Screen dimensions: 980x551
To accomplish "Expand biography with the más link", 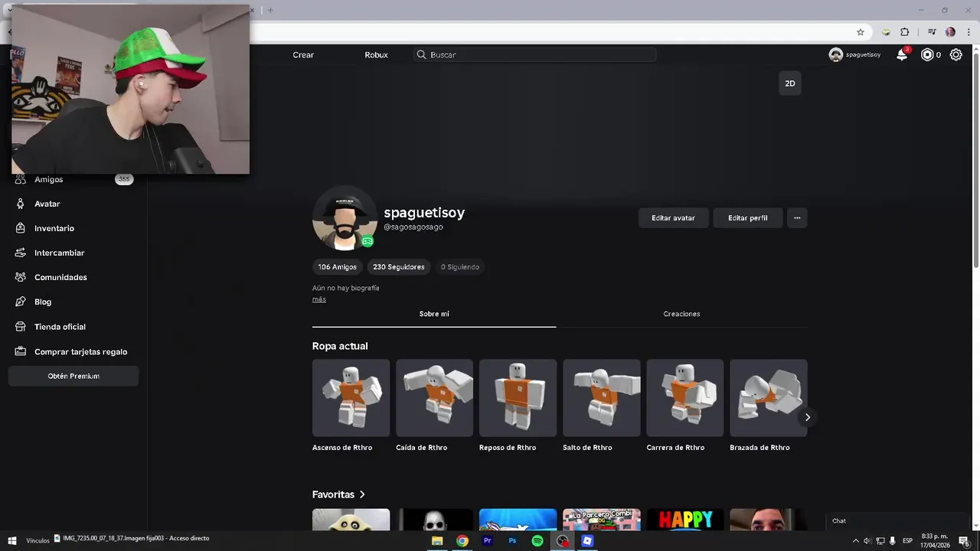I will pos(319,299).
